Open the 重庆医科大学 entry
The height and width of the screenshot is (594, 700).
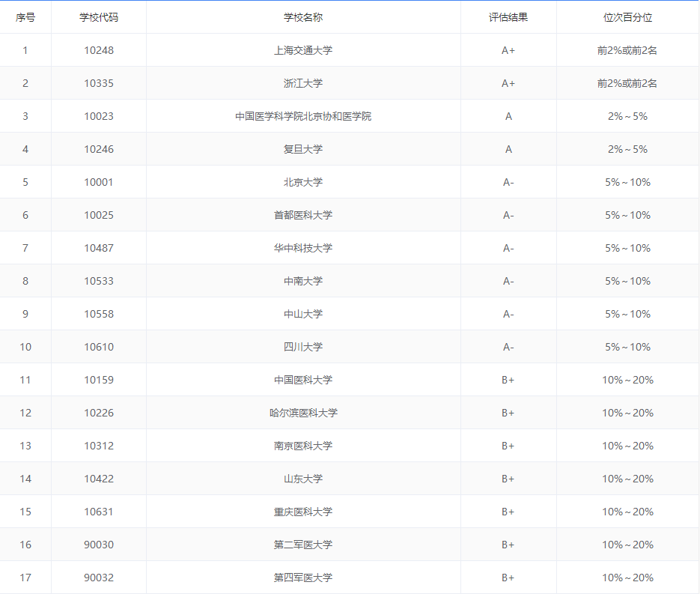[303, 512]
